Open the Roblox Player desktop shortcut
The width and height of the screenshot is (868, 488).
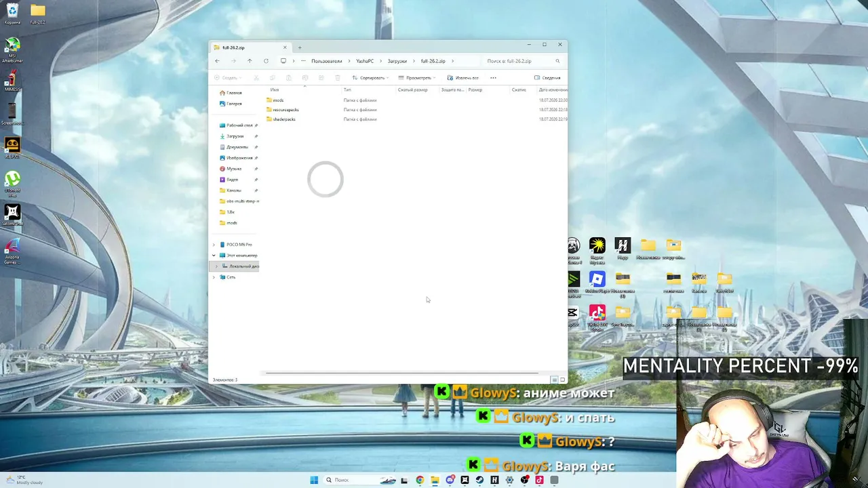[597, 283]
